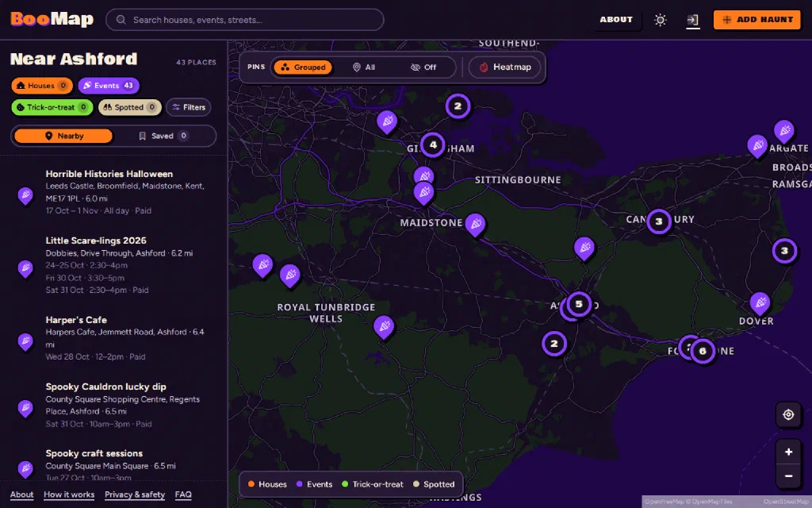
Task: Click the search houses, events, streets field
Action: pos(245,20)
